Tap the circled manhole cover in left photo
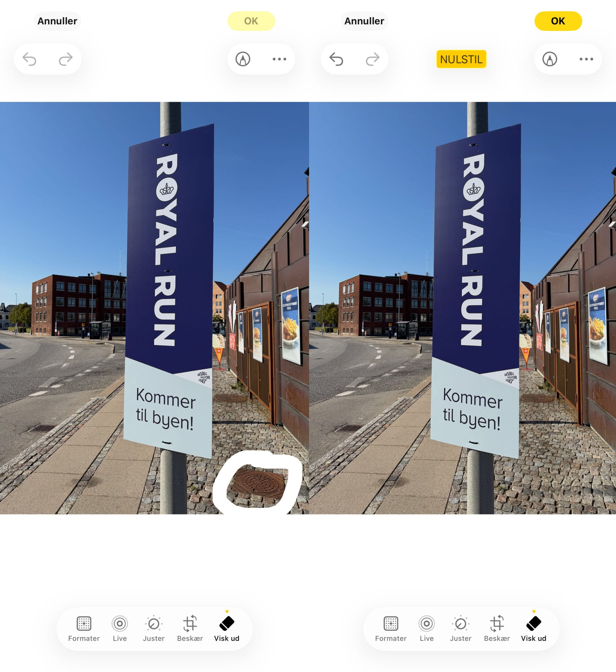Viewport: 616px width, 672px height. [259, 484]
